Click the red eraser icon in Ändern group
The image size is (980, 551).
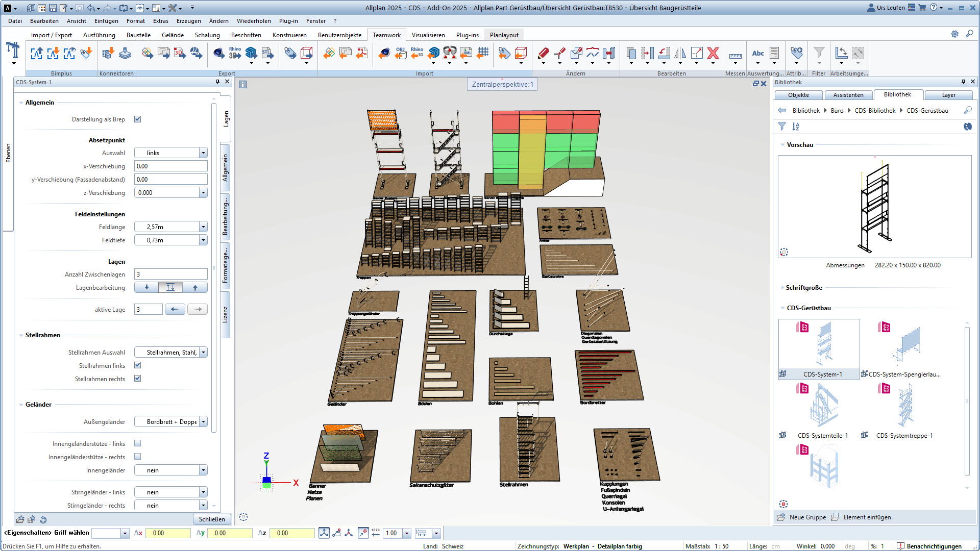pyautogui.click(x=543, y=53)
